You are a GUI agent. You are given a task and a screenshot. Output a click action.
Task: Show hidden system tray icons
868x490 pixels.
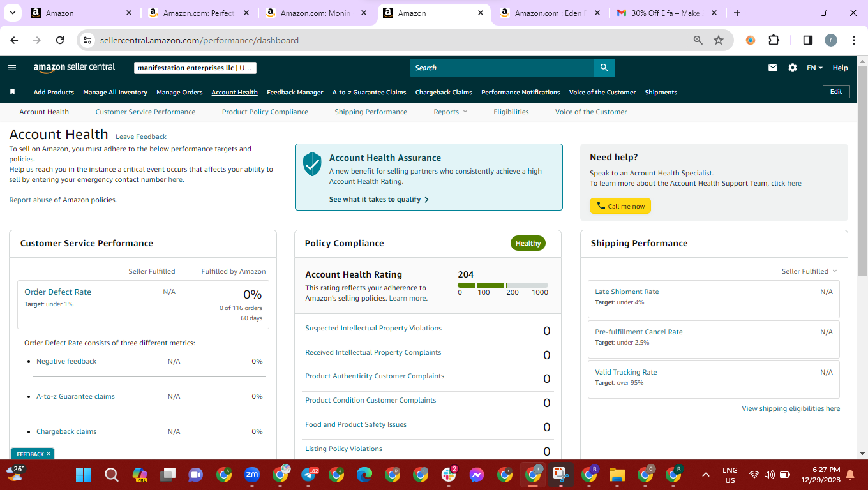point(705,475)
